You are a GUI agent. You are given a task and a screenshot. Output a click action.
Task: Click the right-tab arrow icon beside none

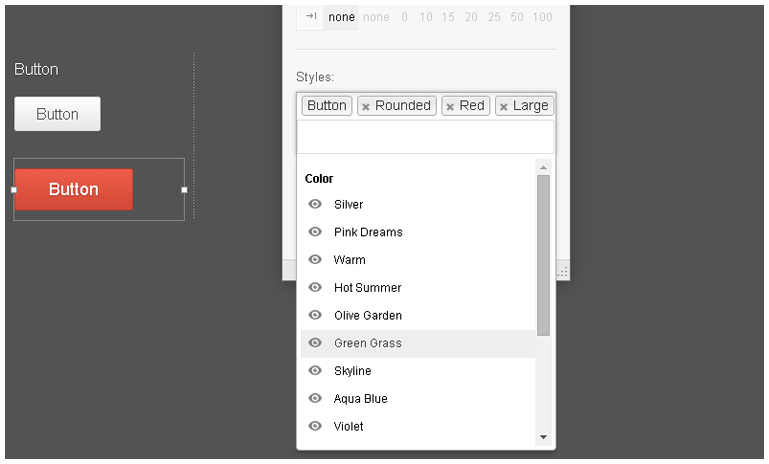pos(310,17)
